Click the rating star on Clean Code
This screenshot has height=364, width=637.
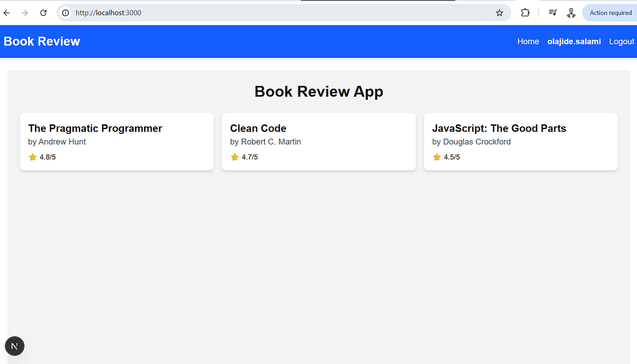234,157
